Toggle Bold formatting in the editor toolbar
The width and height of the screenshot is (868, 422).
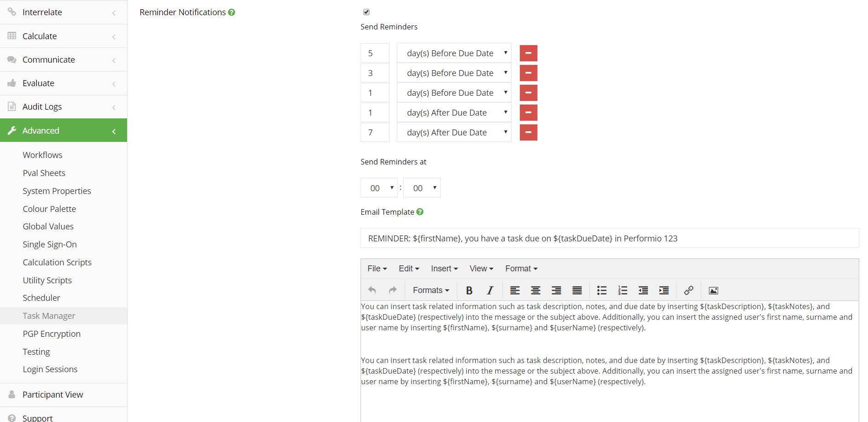click(469, 290)
